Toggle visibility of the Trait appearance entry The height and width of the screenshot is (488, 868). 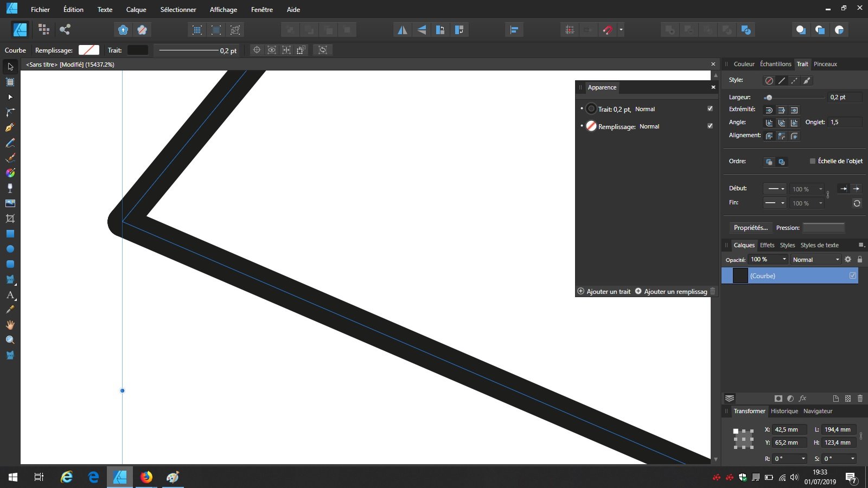coord(710,108)
